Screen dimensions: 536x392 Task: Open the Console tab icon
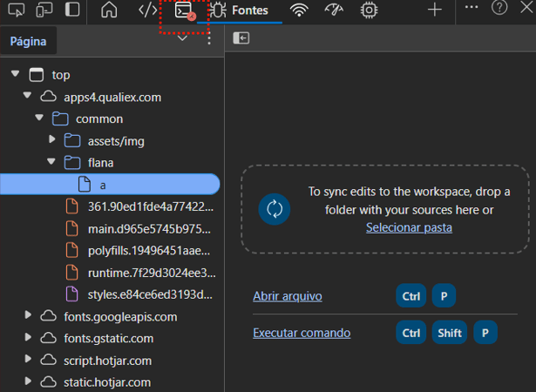tap(183, 10)
